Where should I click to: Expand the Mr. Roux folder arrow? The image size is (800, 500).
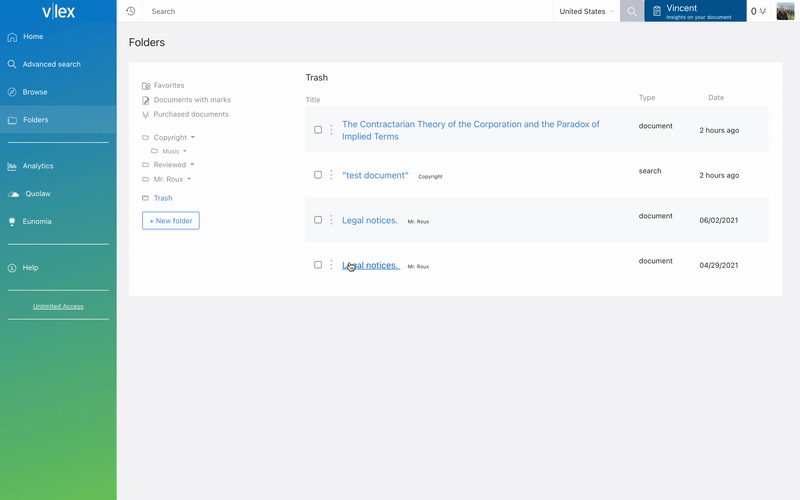[189, 179]
